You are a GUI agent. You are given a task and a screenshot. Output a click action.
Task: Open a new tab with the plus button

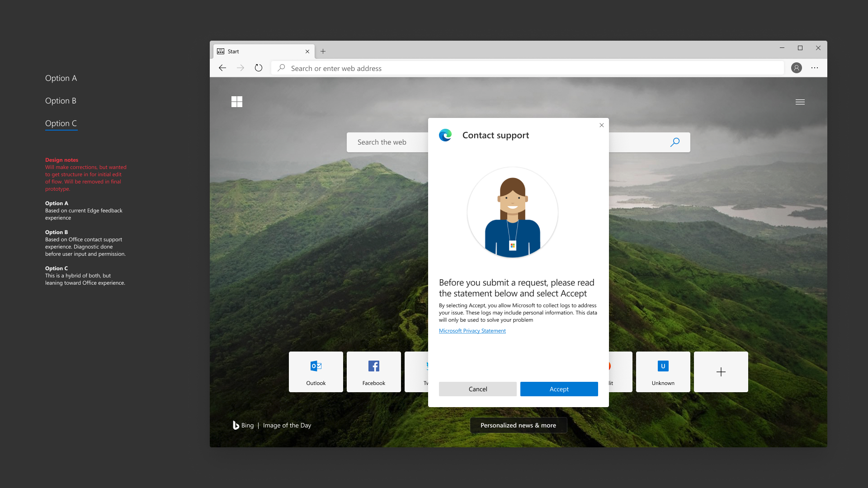[x=323, y=52]
